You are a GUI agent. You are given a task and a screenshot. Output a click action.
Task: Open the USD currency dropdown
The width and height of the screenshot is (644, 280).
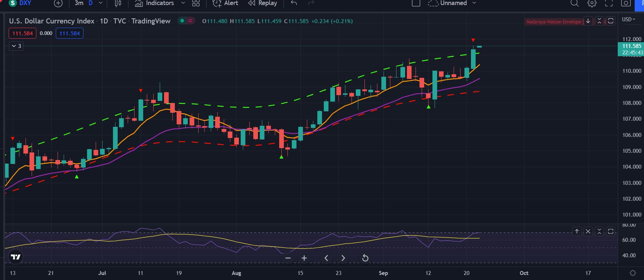click(x=629, y=19)
